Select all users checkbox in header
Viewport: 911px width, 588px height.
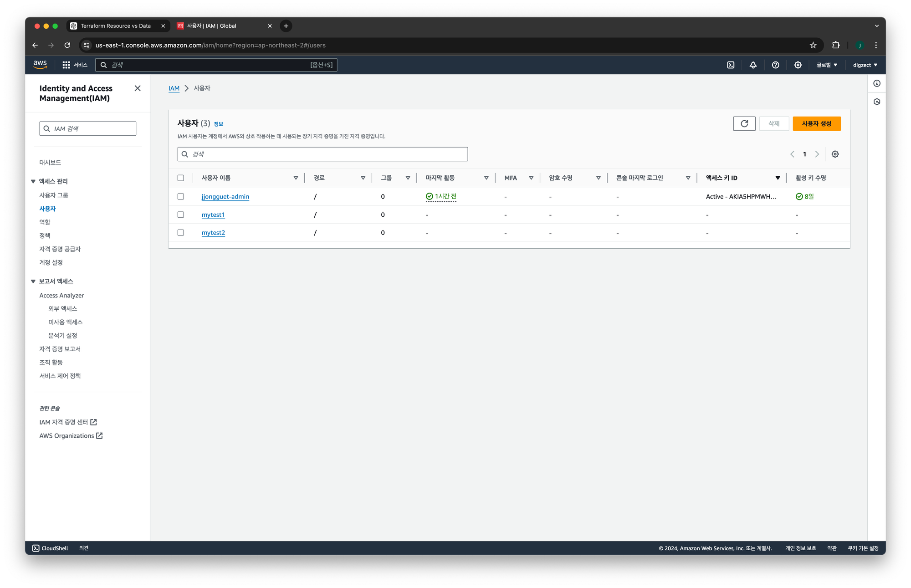click(181, 178)
